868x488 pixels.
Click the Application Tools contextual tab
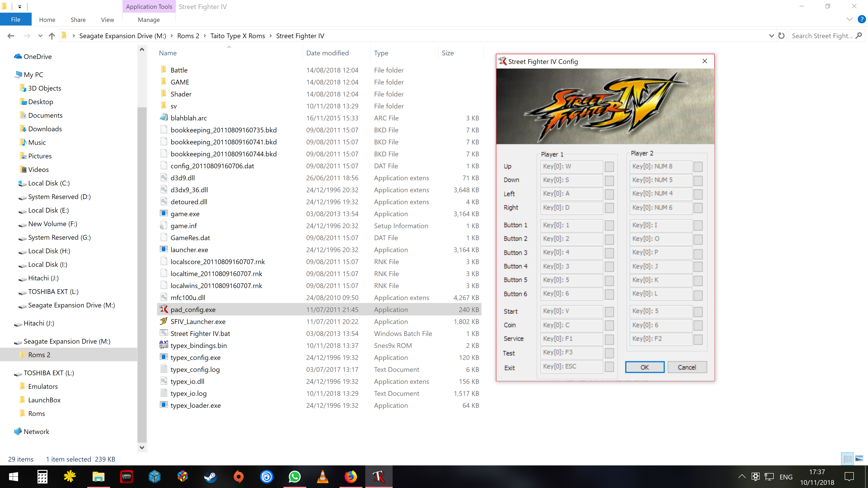pos(149,7)
